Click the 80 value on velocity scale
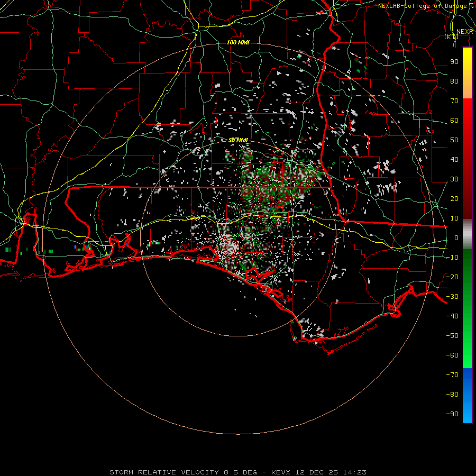This screenshot has height=476, width=476. coord(454,81)
